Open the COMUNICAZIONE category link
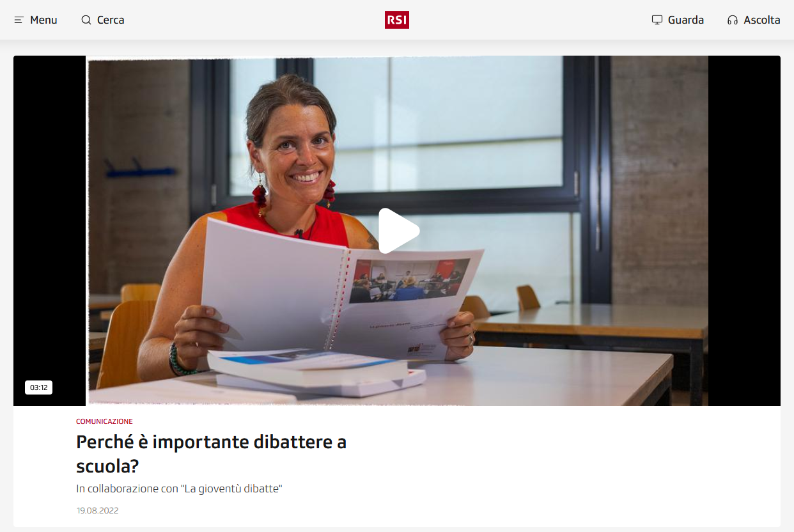The image size is (794, 532). (x=104, y=421)
